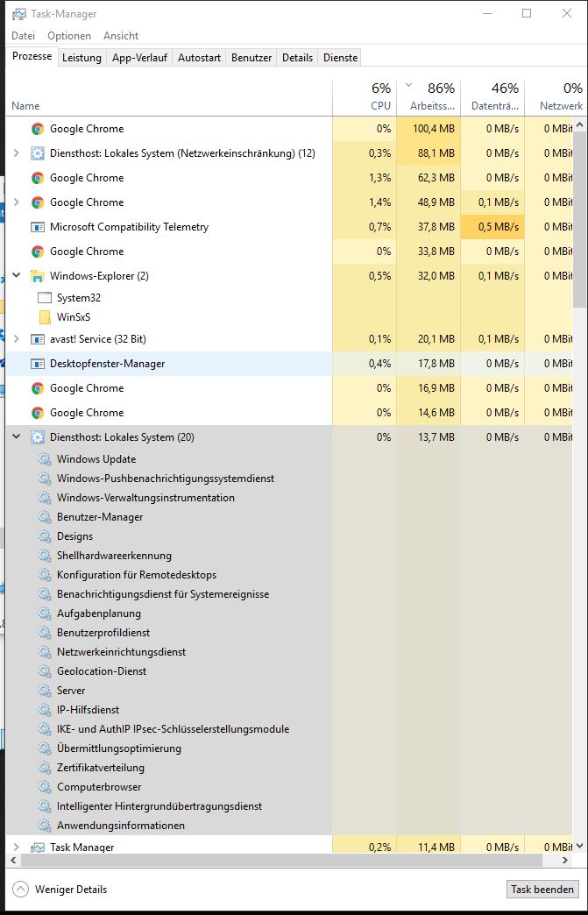
Task: Click the Chrome icon in the 100,4 MB row
Action: [38, 129]
